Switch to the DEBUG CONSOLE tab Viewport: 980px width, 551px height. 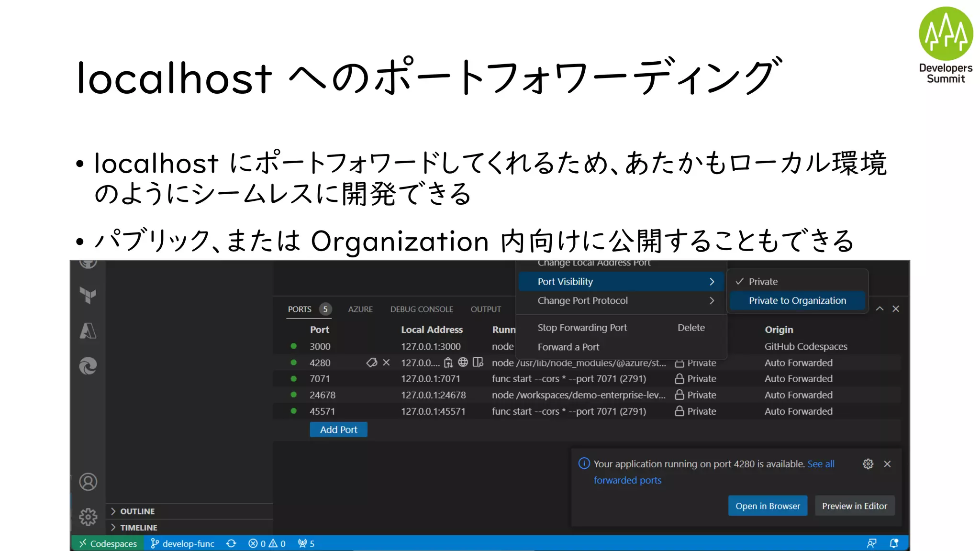pyautogui.click(x=422, y=309)
